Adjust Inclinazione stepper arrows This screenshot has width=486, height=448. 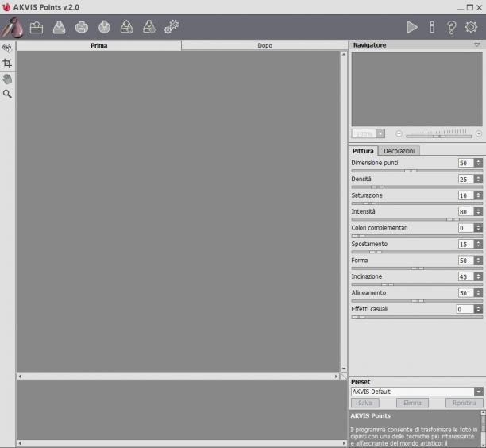point(479,276)
